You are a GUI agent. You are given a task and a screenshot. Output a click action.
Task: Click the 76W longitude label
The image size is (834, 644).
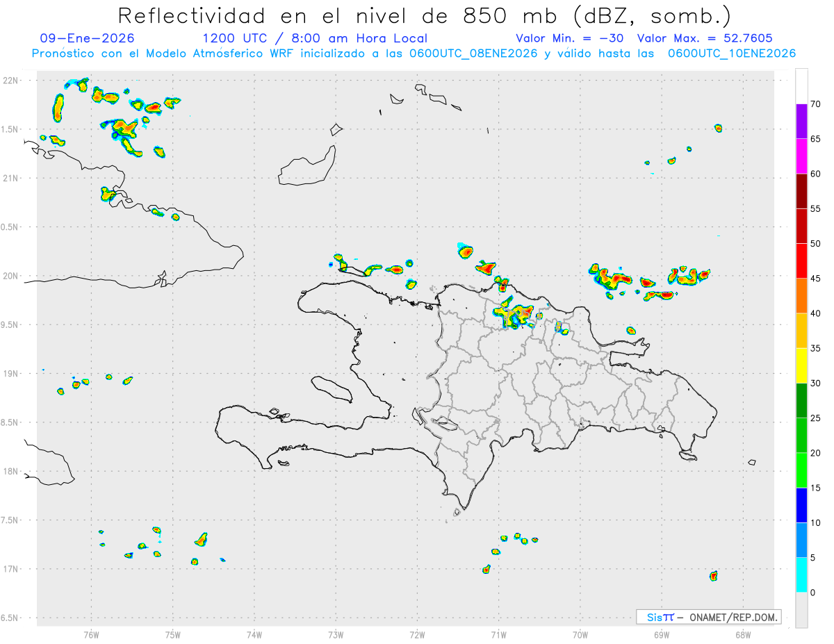click(x=91, y=634)
